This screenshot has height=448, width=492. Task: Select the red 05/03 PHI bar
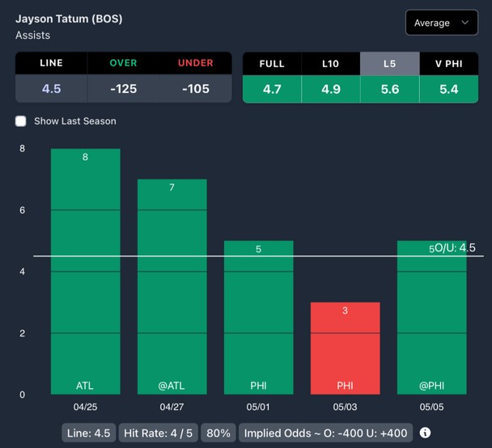(345, 348)
